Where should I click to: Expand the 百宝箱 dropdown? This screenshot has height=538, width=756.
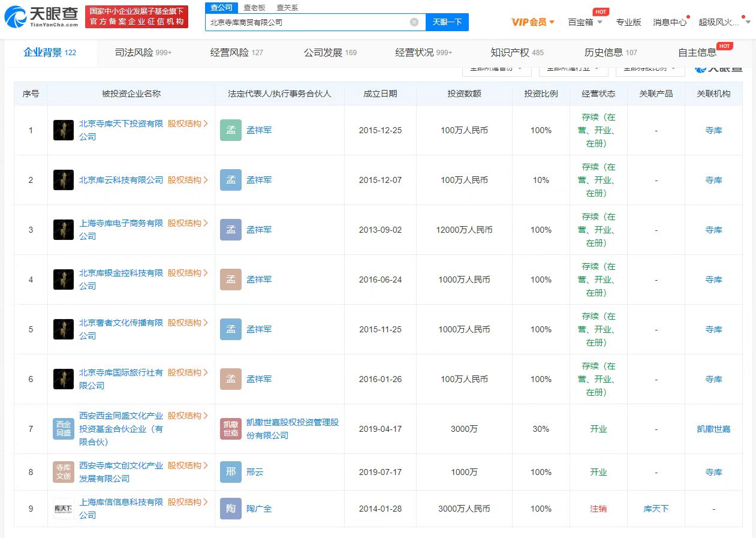pyautogui.click(x=585, y=22)
